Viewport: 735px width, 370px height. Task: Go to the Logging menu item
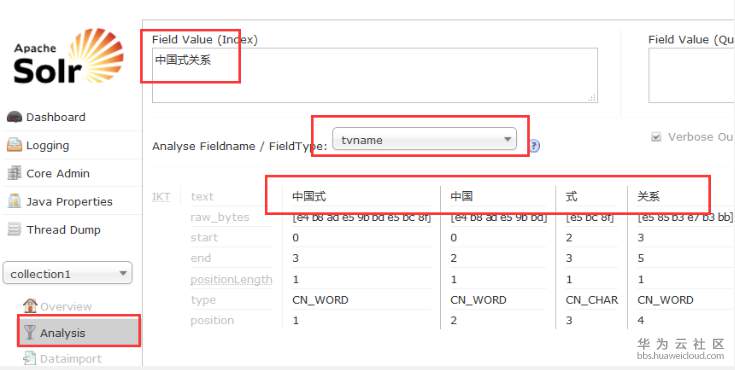point(47,145)
